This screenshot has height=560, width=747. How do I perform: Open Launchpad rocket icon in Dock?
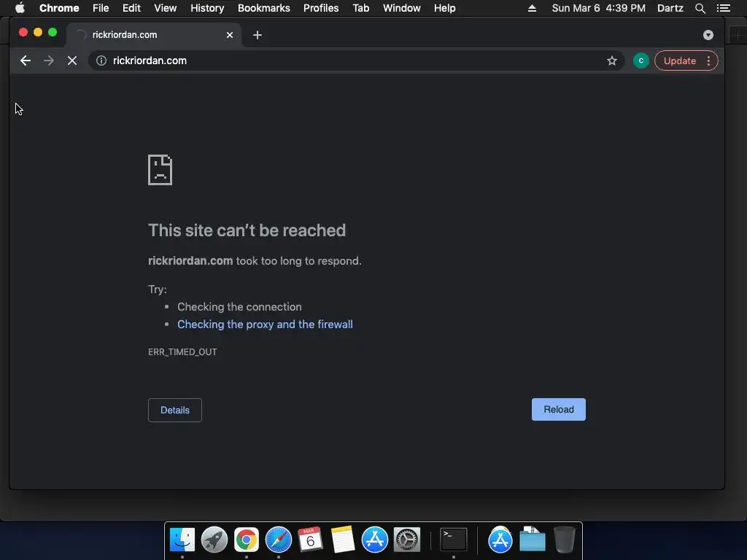click(214, 540)
